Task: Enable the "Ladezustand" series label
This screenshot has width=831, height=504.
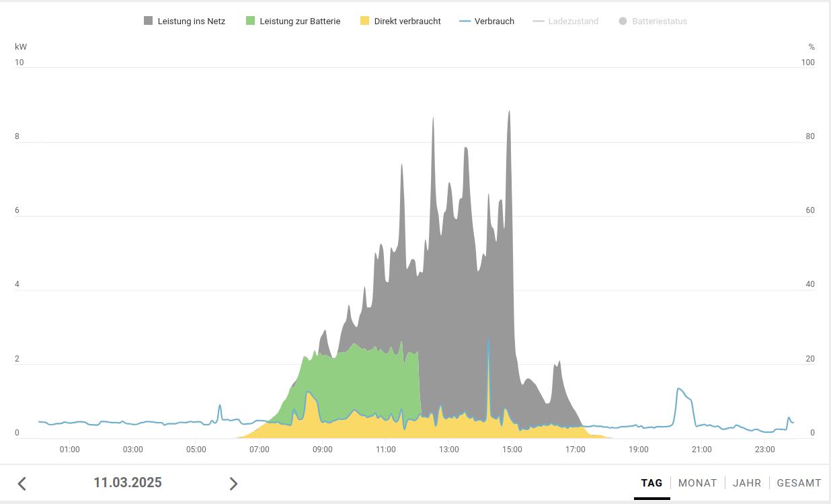Action: (573, 21)
